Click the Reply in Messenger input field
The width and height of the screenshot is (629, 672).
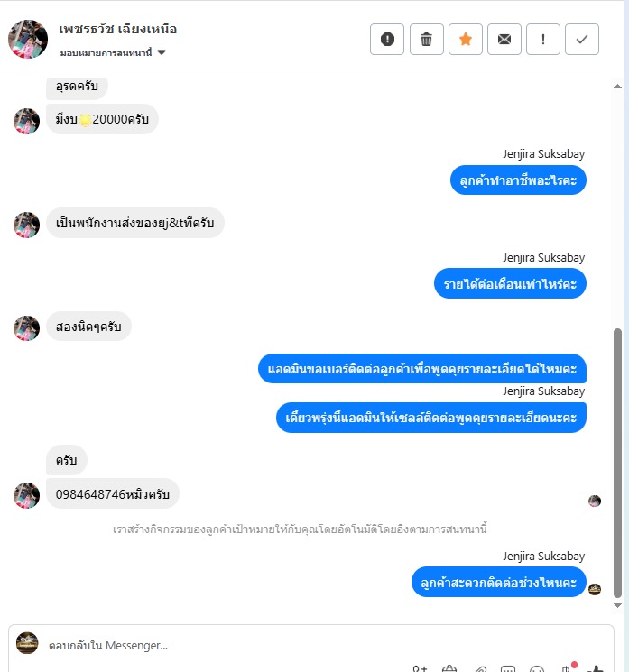310,645
